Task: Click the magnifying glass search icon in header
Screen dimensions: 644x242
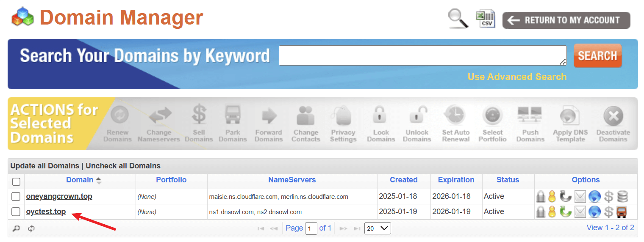Action: pos(458,19)
